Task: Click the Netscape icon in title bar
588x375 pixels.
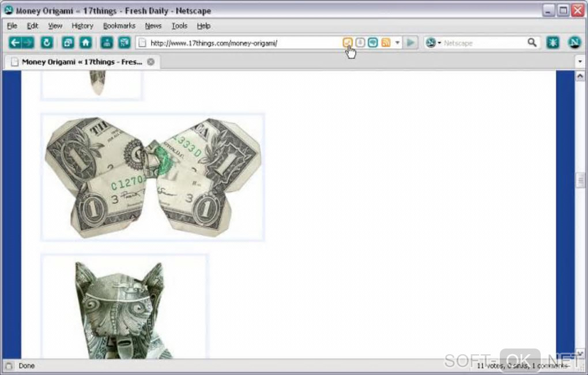Action: (8, 10)
